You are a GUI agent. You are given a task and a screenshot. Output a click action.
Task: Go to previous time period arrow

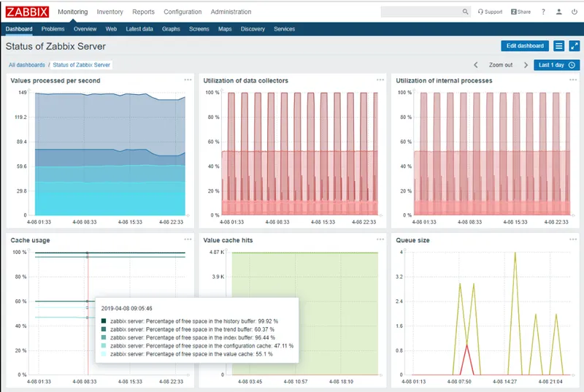[x=476, y=65]
